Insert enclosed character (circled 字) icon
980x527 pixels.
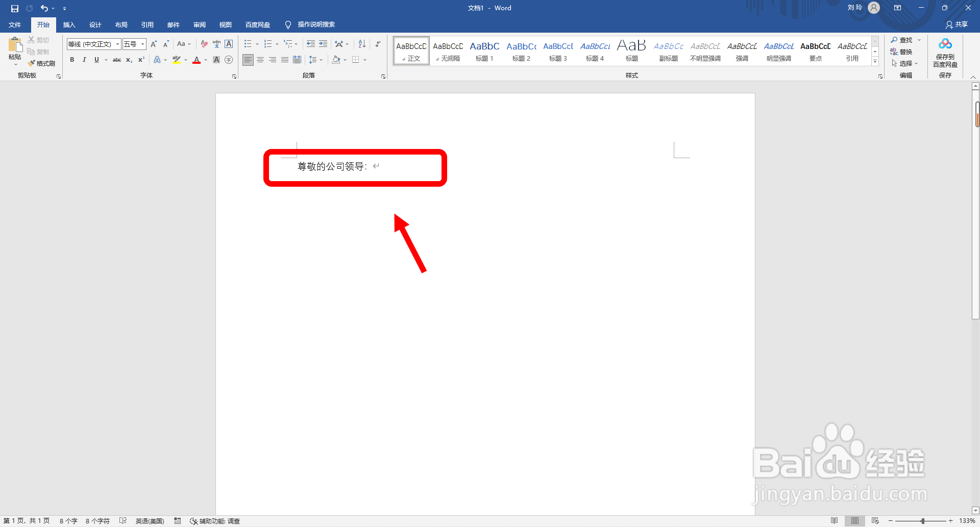[x=229, y=60]
